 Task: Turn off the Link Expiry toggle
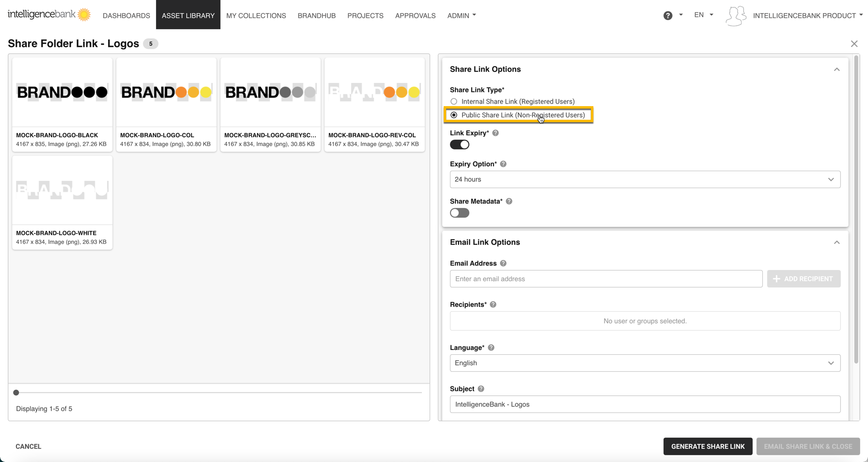click(460, 144)
